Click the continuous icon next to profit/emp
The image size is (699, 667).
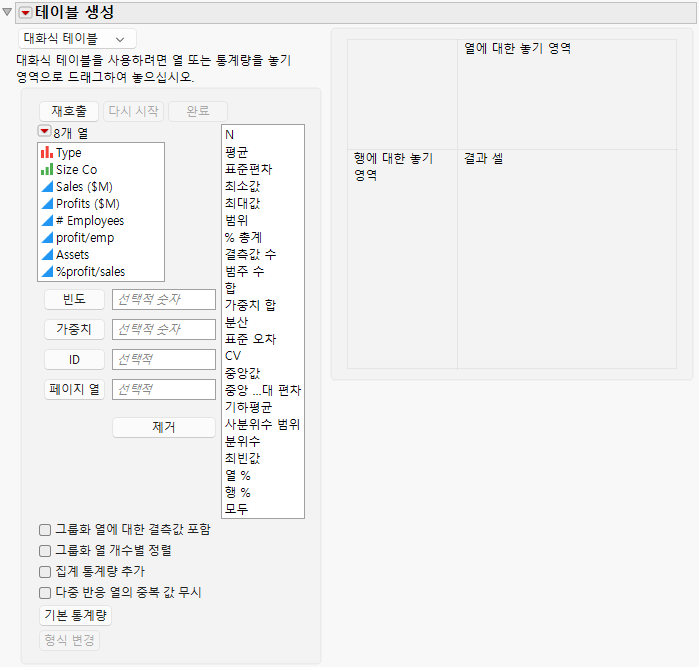pos(47,237)
